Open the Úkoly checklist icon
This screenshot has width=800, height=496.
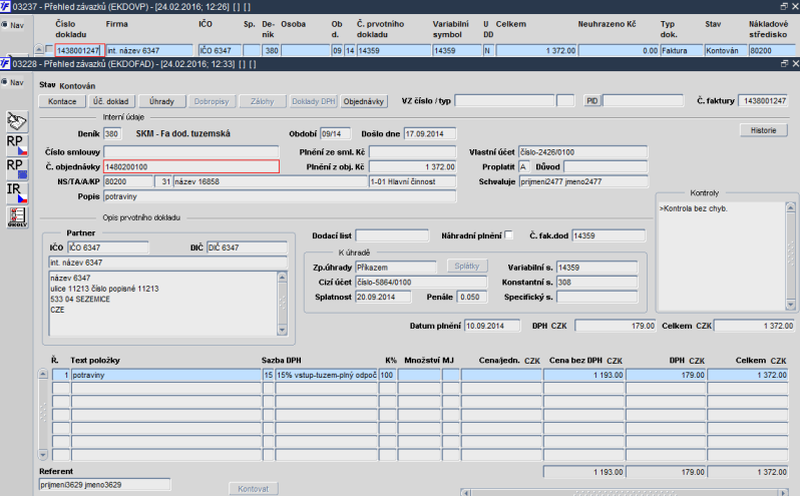click(17, 217)
